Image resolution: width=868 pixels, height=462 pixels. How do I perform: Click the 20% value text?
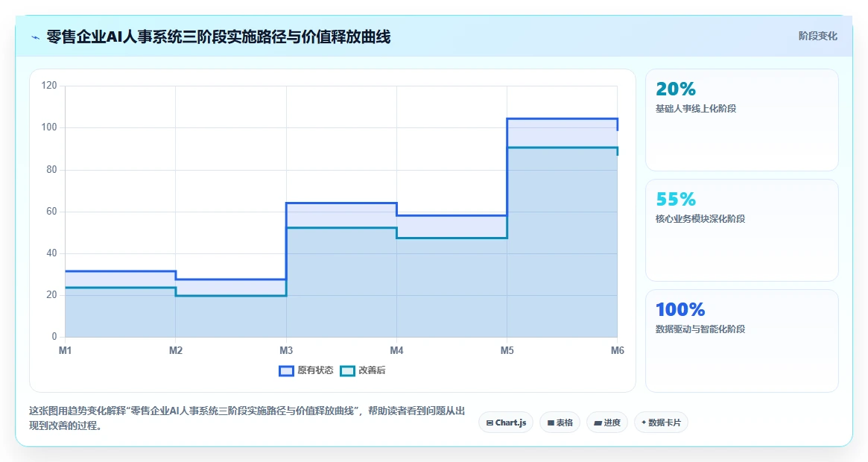[675, 89]
